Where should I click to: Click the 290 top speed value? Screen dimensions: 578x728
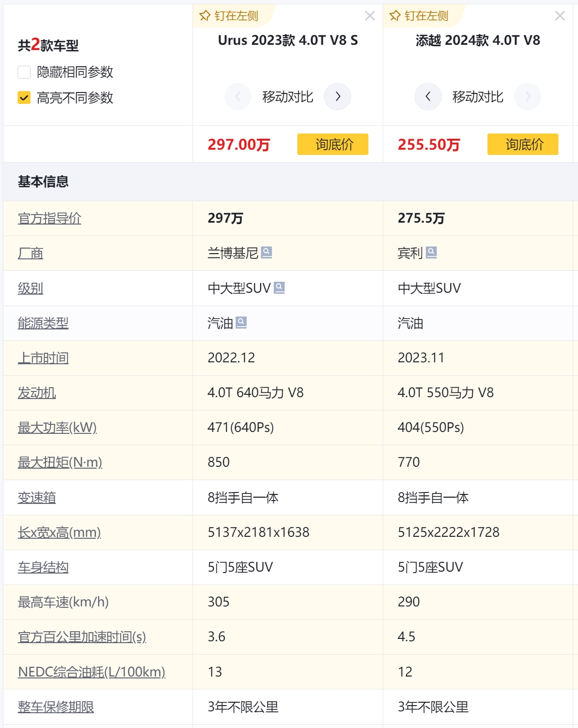click(409, 602)
